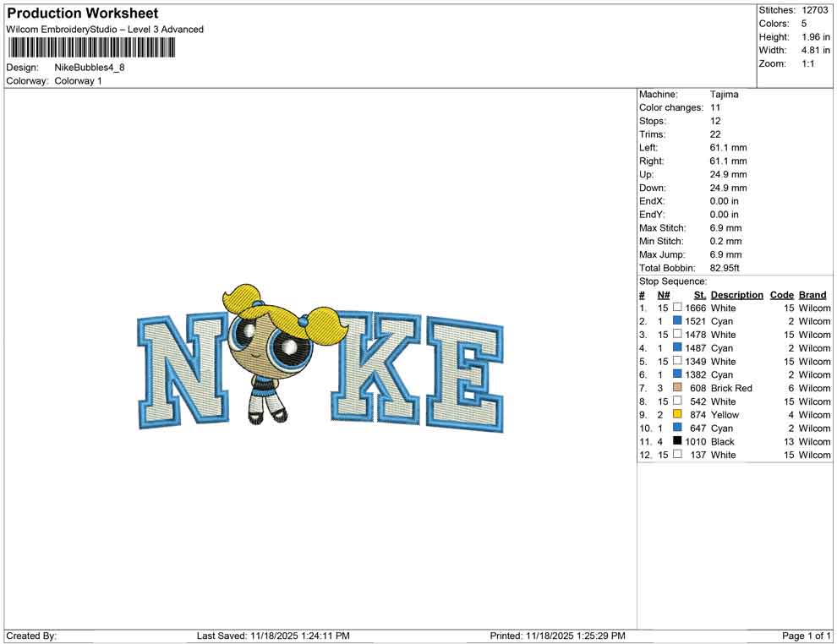The image size is (837, 644).
Task: Click the white swatch beside 1478 stitches
Action: point(677,334)
